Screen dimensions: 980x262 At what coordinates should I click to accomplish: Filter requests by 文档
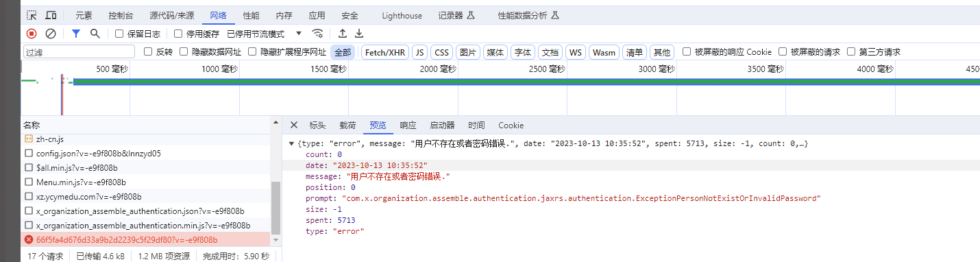pos(550,52)
